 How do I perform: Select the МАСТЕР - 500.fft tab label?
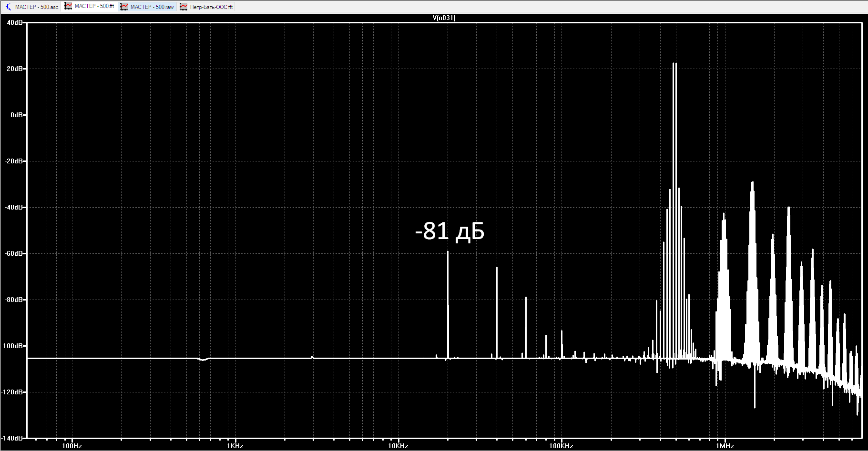pos(94,6)
